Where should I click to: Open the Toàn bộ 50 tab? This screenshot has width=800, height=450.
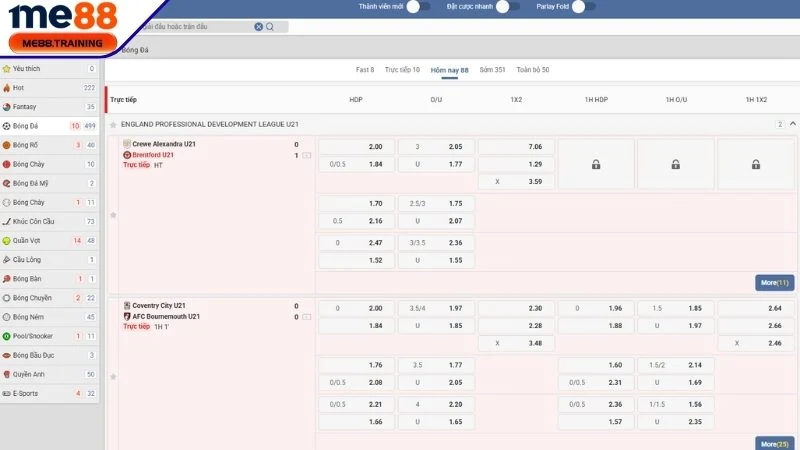pos(532,70)
